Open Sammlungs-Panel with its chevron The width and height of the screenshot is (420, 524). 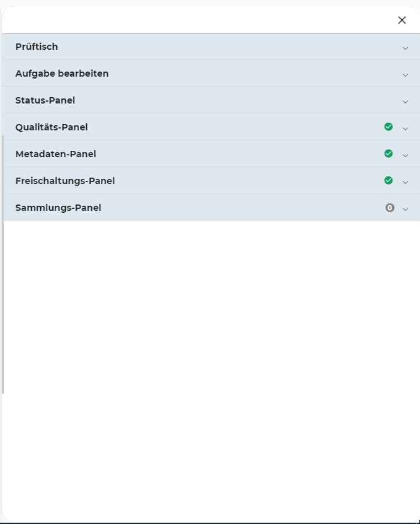(x=405, y=209)
